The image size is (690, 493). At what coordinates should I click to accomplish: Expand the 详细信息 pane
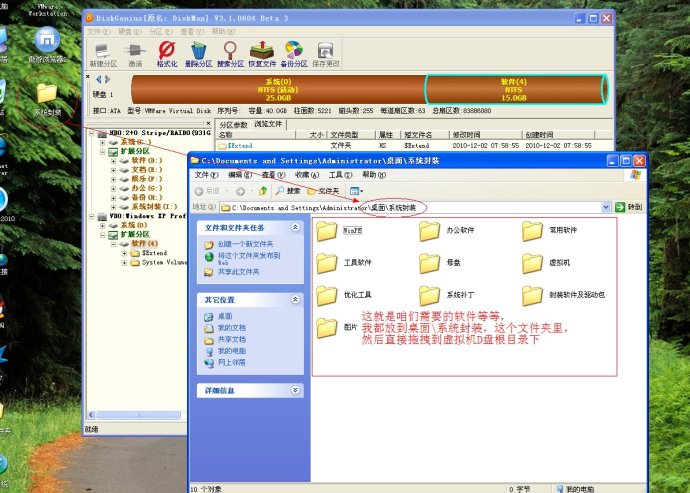coord(295,390)
